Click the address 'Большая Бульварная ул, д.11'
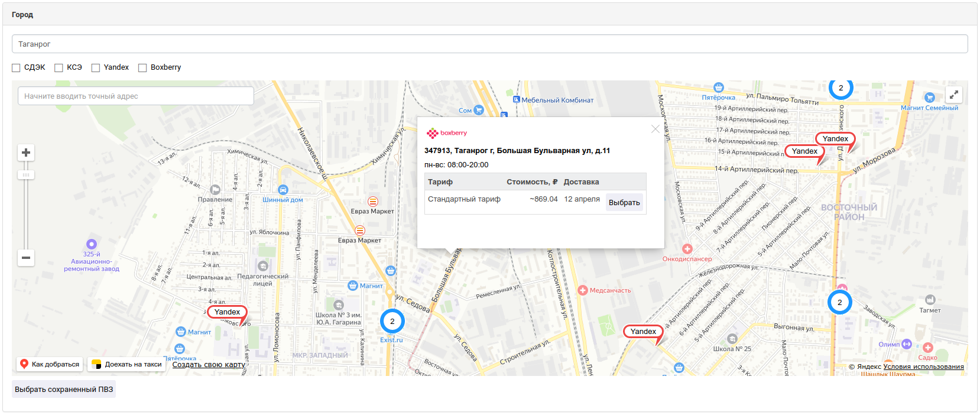The image size is (980, 415). click(x=553, y=151)
